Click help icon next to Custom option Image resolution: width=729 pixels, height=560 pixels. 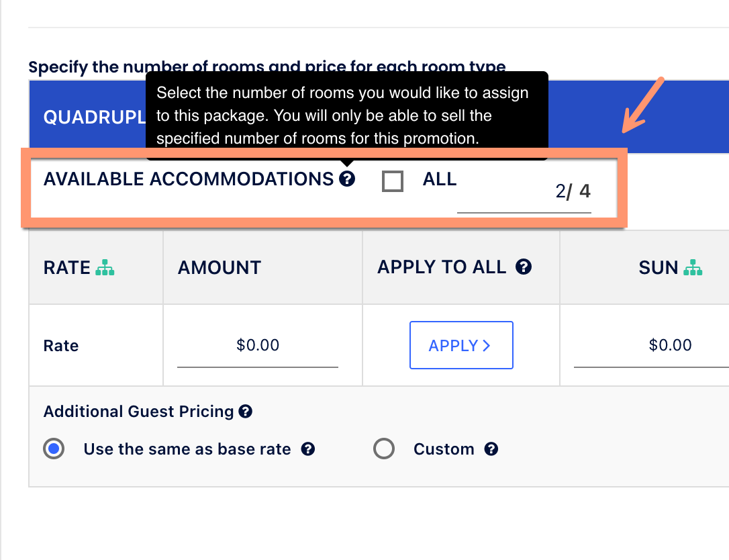pyautogui.click(x=491, y=449)
